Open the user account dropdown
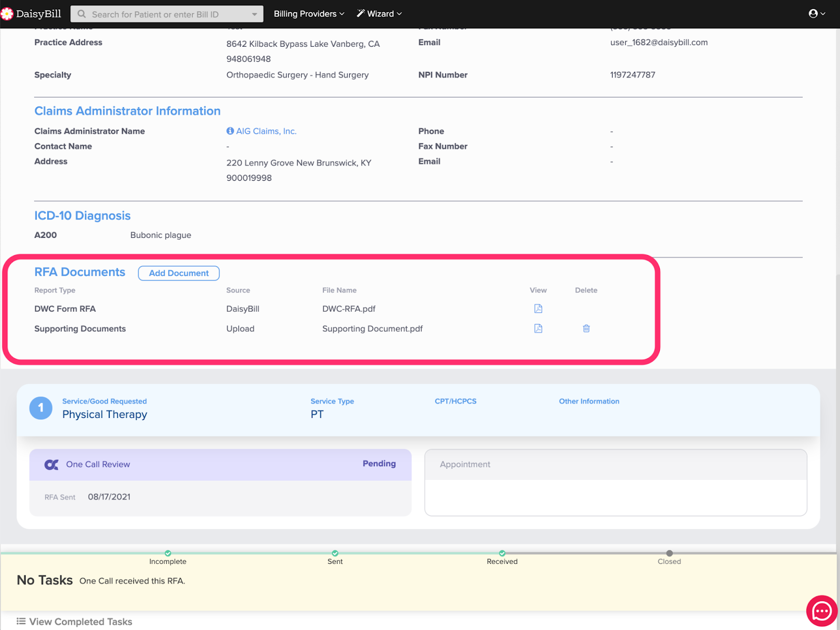 (816, 14)
